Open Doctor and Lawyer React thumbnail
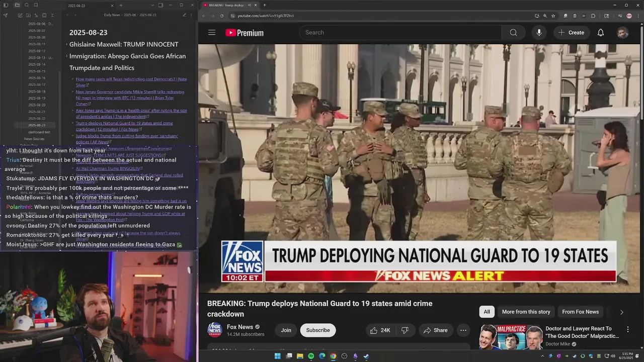This screenshot has height=362, width=644. [510, 337]
